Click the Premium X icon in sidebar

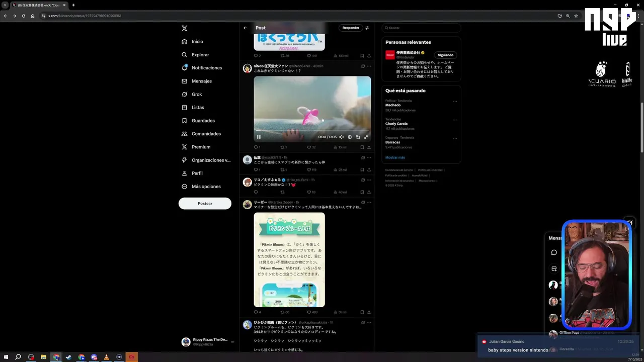(185, 147)
